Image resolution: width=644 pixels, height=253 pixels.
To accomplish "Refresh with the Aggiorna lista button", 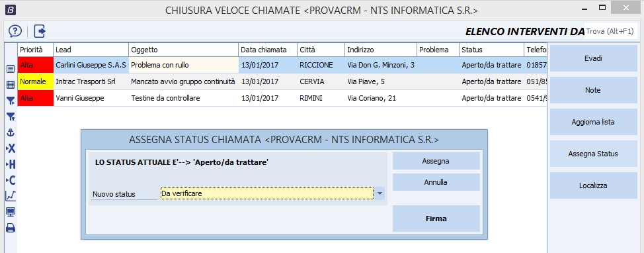I will click(x=594, y=122).
